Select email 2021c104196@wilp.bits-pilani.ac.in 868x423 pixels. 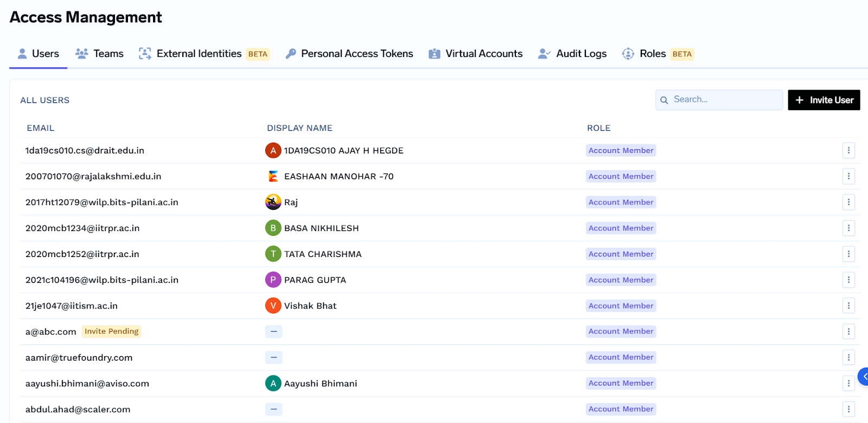click(x=102, y=280)
